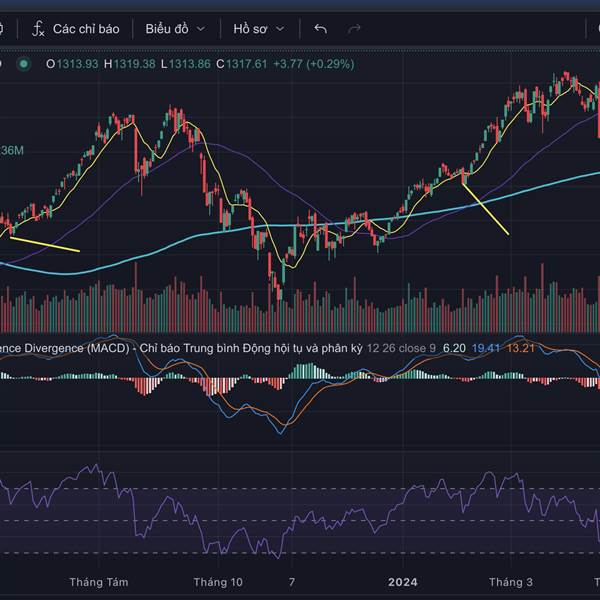
Task: Select the low price L1313.86
Action: click(x=186, y=64)
